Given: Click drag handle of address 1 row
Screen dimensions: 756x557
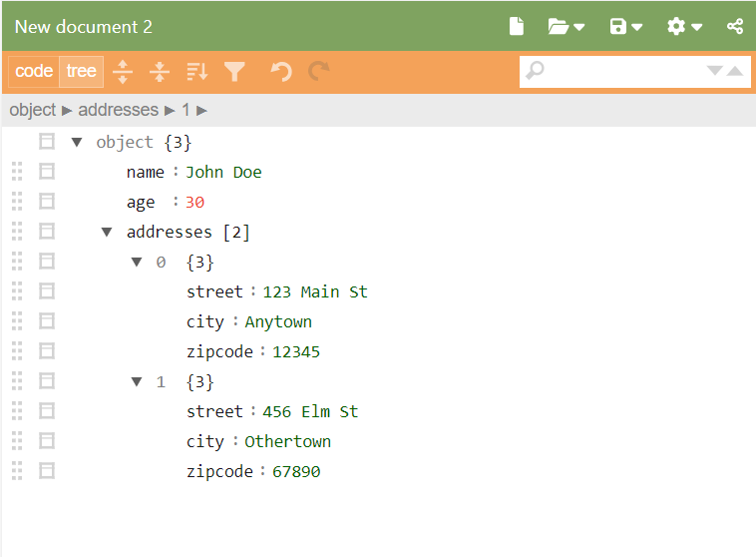Looking at the screenshot, I should tap(17, 381).
